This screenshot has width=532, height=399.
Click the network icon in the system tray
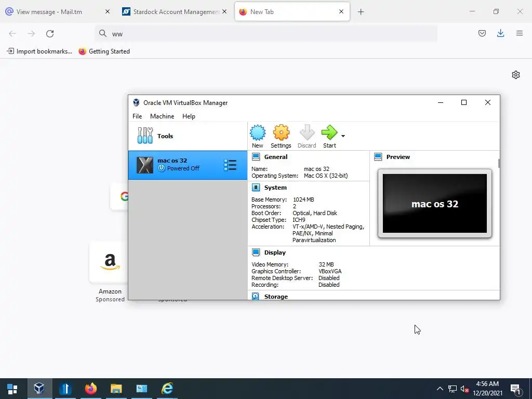(453, 389)
